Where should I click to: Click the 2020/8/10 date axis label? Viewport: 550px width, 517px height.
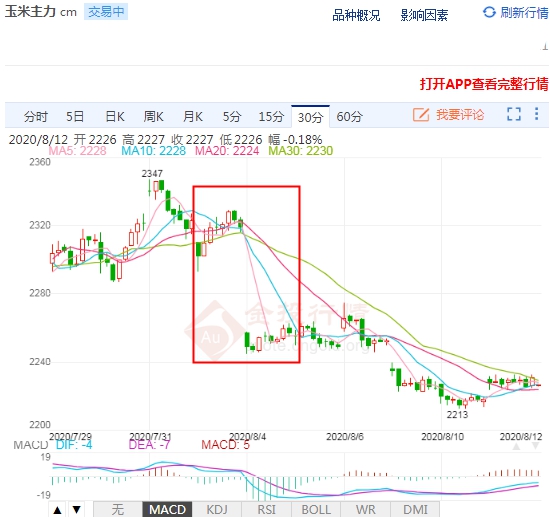pyautogui.click(x=442, y=437)
